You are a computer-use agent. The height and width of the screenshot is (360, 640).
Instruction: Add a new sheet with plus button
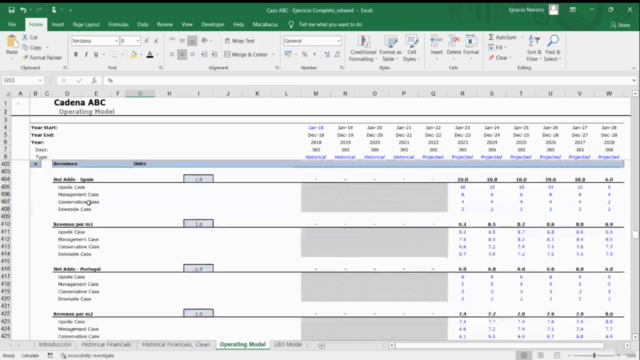pos(322,345)
